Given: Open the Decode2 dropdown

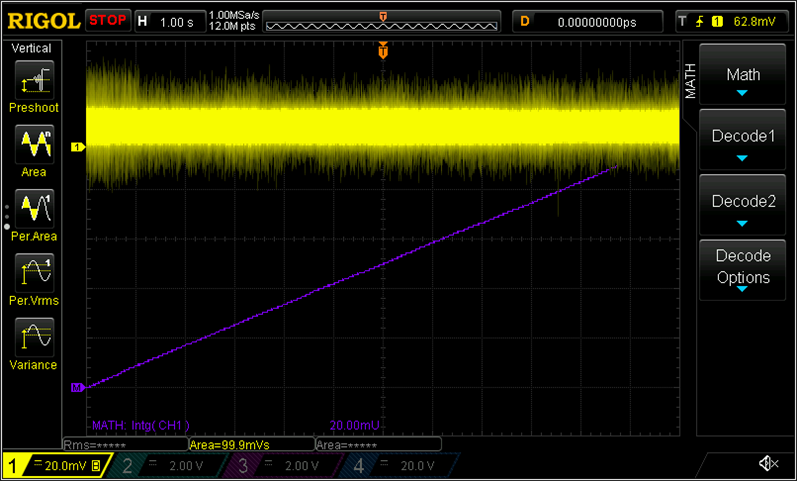Looking at the screenshot, I should [x=742, y=207].
